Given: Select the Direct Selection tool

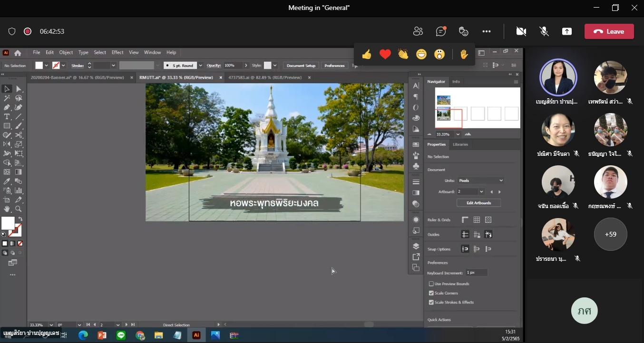Looking at the screenshot, I should 19,89.
